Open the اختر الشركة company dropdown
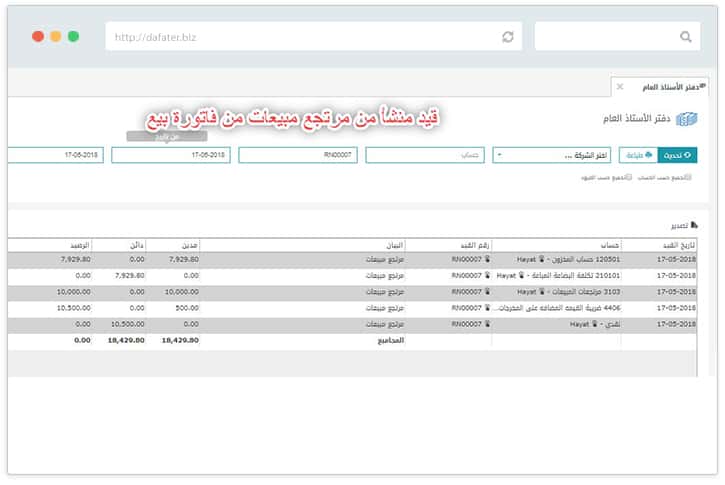 click(x=552, y=155)
